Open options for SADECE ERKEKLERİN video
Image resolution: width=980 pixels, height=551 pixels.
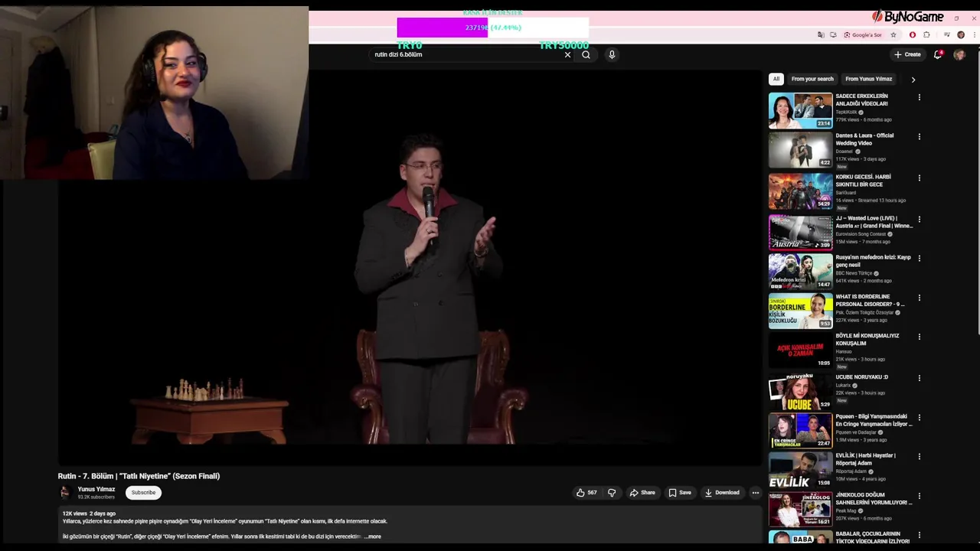920,97
